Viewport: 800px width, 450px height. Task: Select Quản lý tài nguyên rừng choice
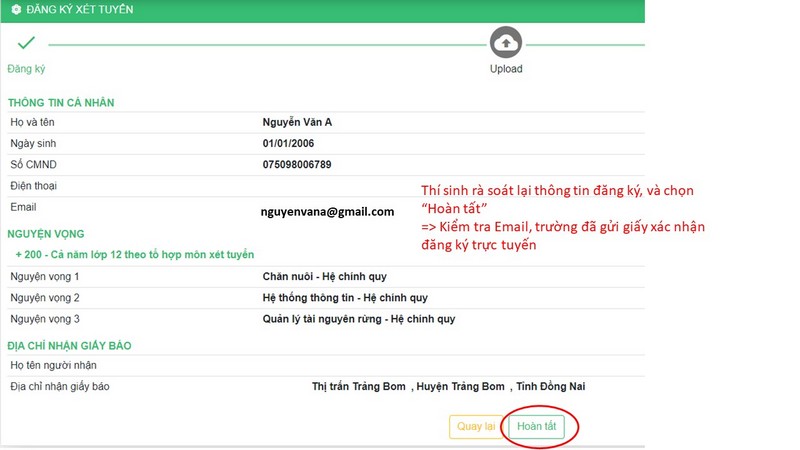coord(358,319)
